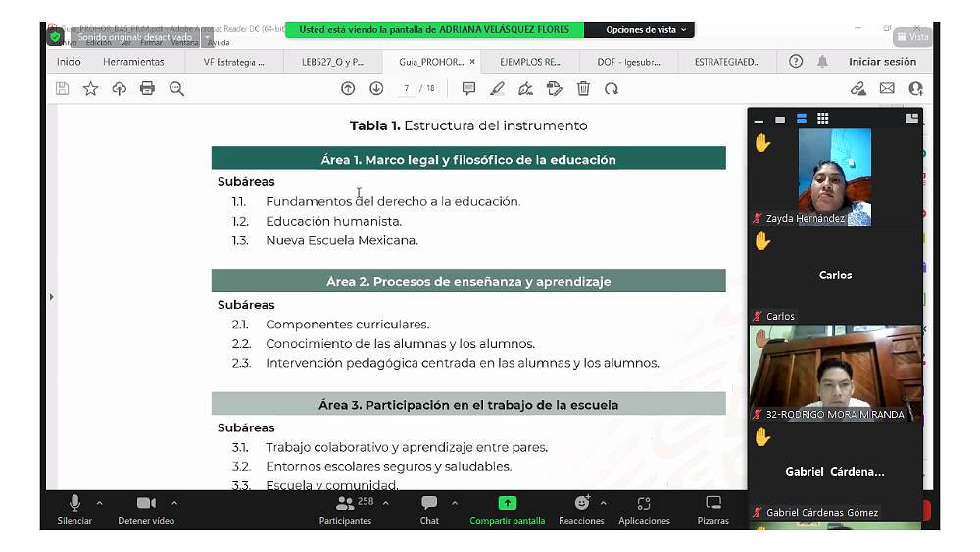The width and height of the screenshot is (980, 552).
Task: Stop camera using Detener video
Action: click(146, 509)
